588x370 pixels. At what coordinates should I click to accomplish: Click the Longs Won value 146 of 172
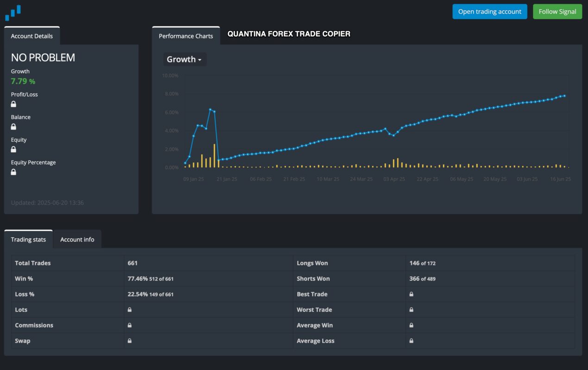[x=422, y=263]
